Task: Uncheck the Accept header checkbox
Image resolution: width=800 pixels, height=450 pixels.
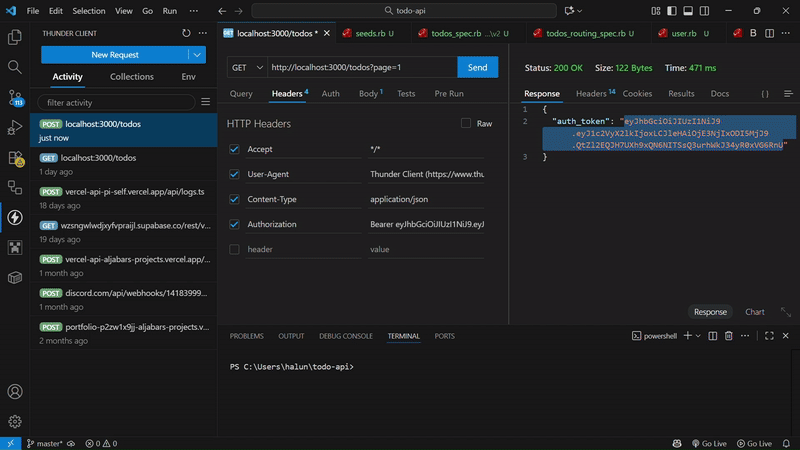Action: (234, 149)
